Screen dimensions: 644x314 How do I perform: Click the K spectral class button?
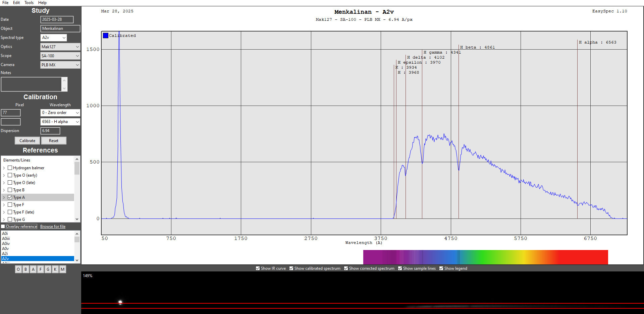coord(55,269)
